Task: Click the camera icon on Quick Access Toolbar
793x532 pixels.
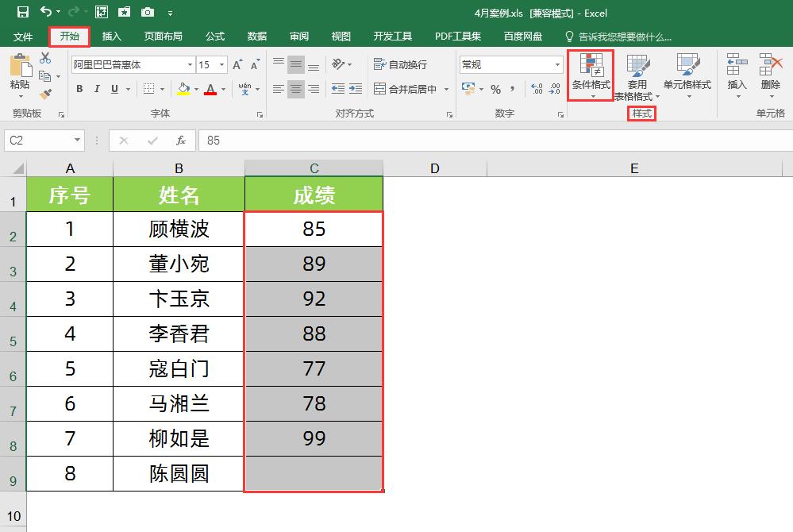Action: [x=146, y=13]
